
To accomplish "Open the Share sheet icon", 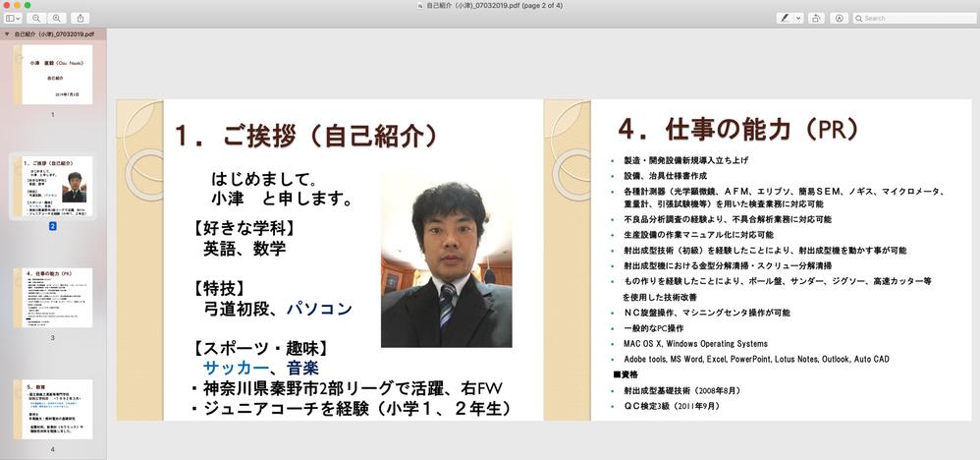I will [x=81, y=19].
